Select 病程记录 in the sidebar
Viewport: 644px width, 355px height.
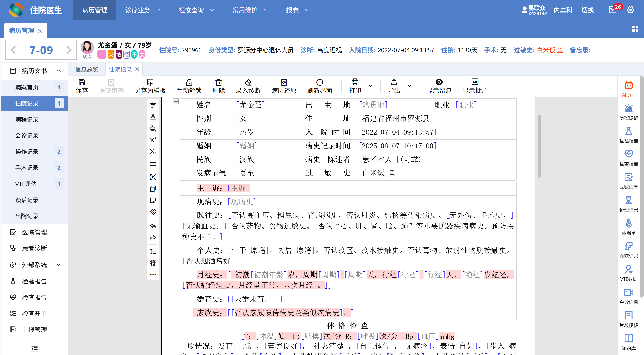point(27,120)
